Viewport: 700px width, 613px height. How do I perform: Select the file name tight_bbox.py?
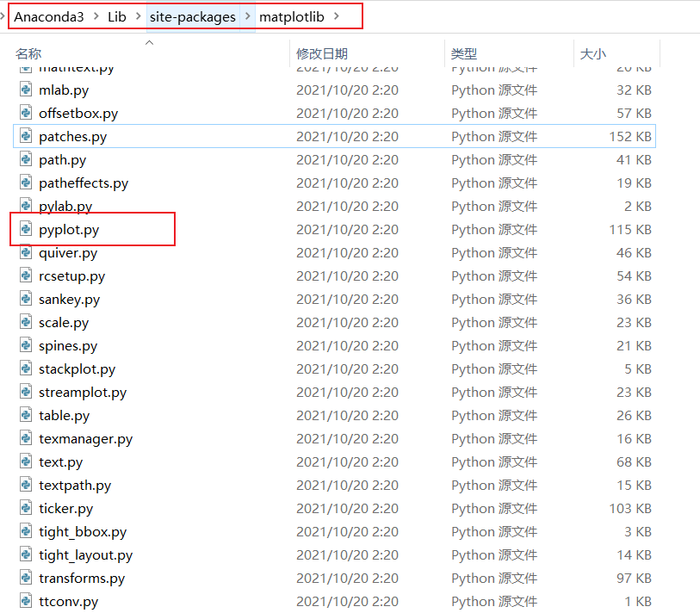click(83, 532)
